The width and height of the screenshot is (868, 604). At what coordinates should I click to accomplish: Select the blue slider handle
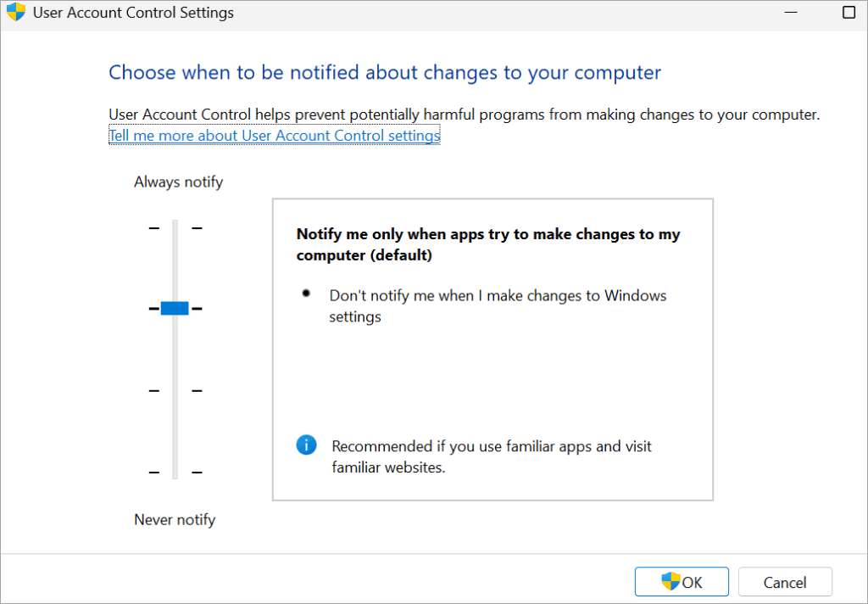[x=174, y=308]
